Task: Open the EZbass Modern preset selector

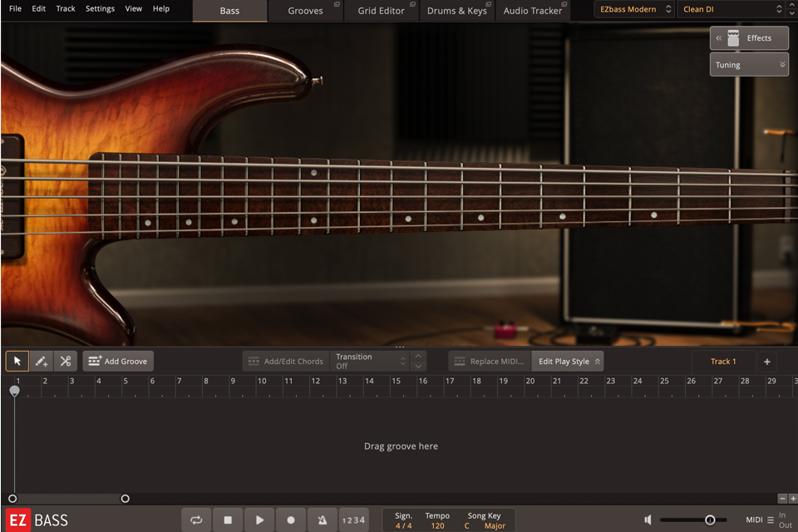Action: 633,9
